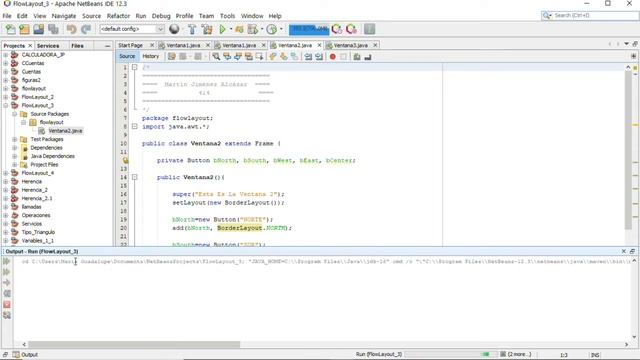The height and width of the screenshot is (360, 640).
Task: Click the Shift Line Left icon
Action: tap(308, 57)
